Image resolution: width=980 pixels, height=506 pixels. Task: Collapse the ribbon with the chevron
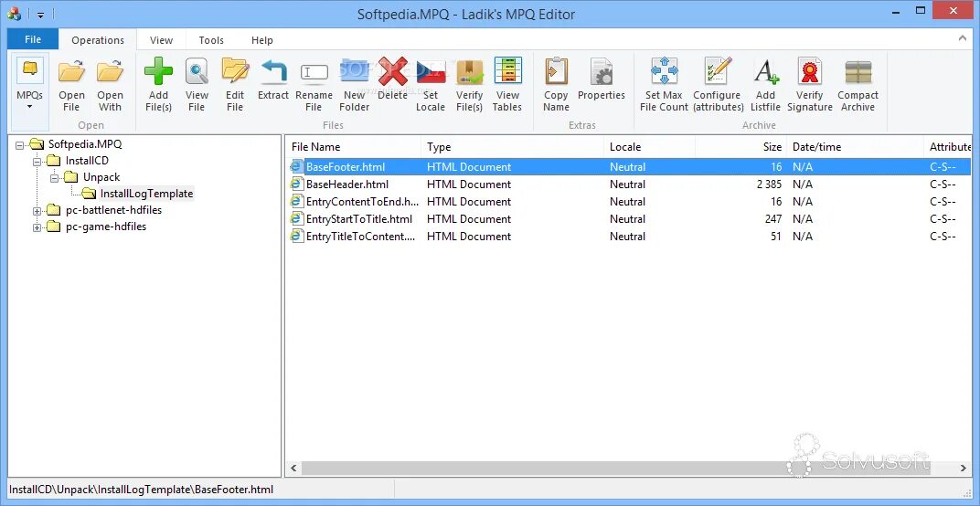pyautogui.click(x=963, y=38)
